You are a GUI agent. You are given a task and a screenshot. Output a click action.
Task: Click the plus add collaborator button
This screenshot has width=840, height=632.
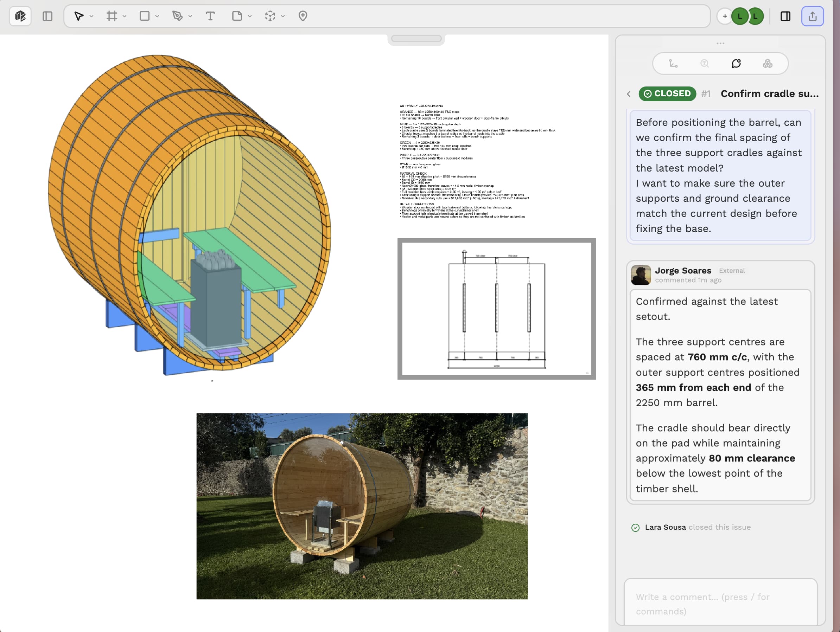tap(725, 16)
